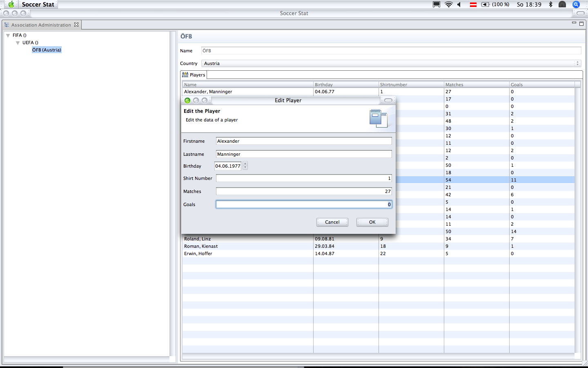Sort table by the Goals column header

pos(542,85)
